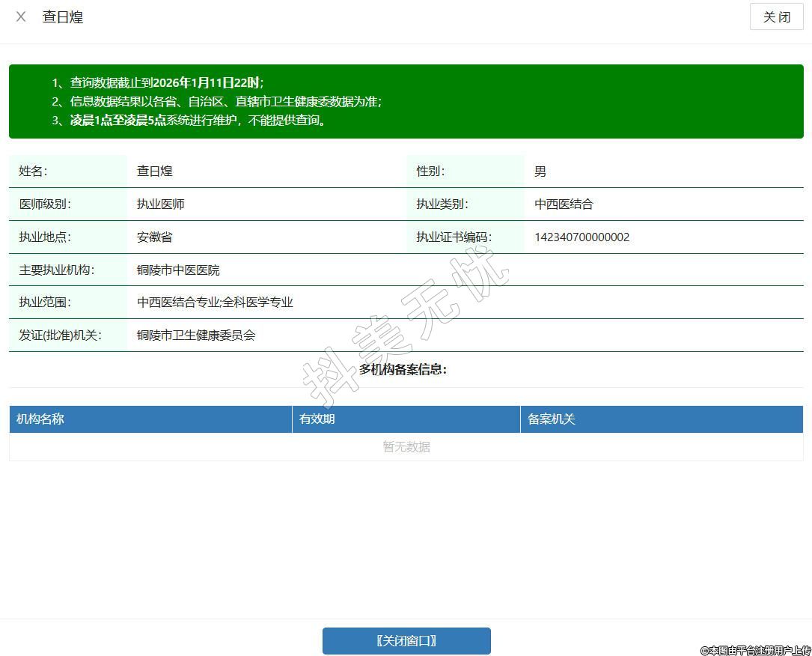The width and height of the screenshot is (812, 656).
Task: Click the 执业证书编码 number 142340700000002
Action: (x=581, y=237)
